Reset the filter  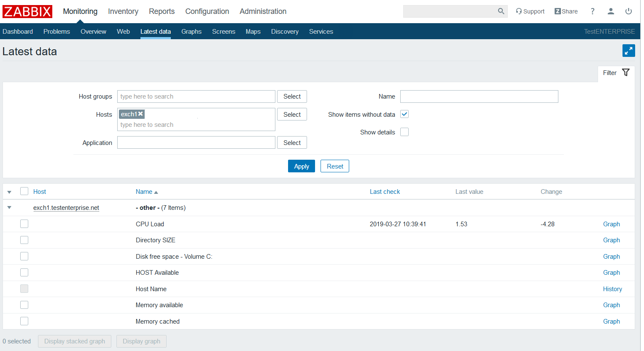335,166
